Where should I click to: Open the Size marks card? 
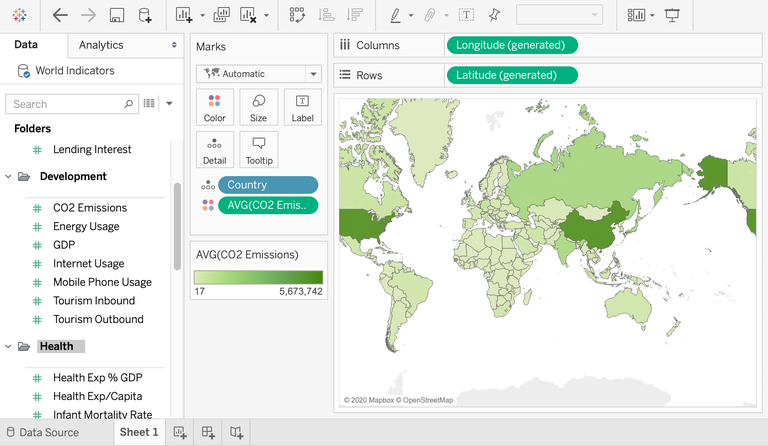coord(259,107)
